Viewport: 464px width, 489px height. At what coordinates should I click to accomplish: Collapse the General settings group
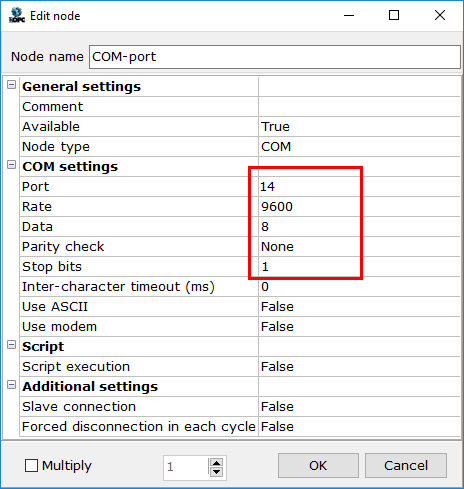pos(11,85)
